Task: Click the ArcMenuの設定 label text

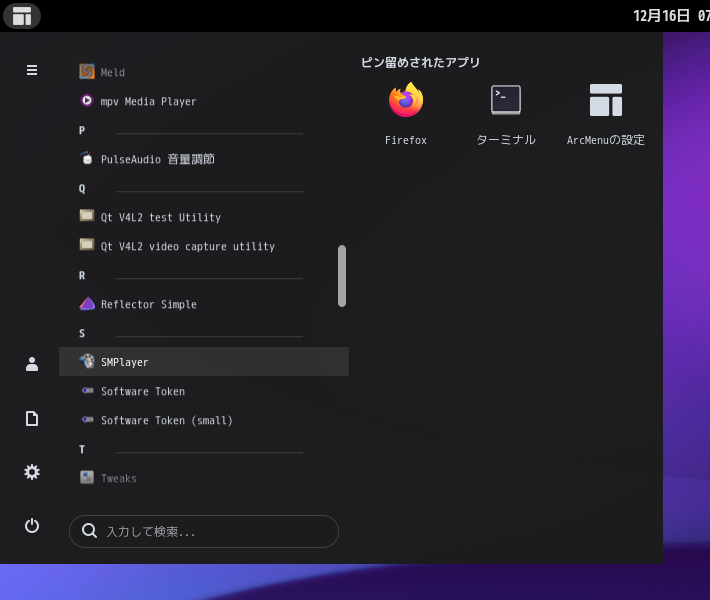Action: [x=606, y=140]
